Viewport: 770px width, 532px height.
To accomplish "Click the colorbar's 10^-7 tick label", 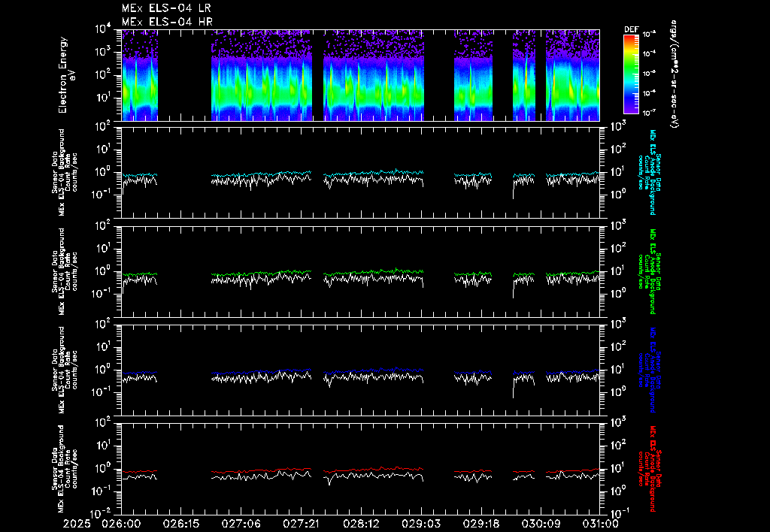I will (649, 113).
